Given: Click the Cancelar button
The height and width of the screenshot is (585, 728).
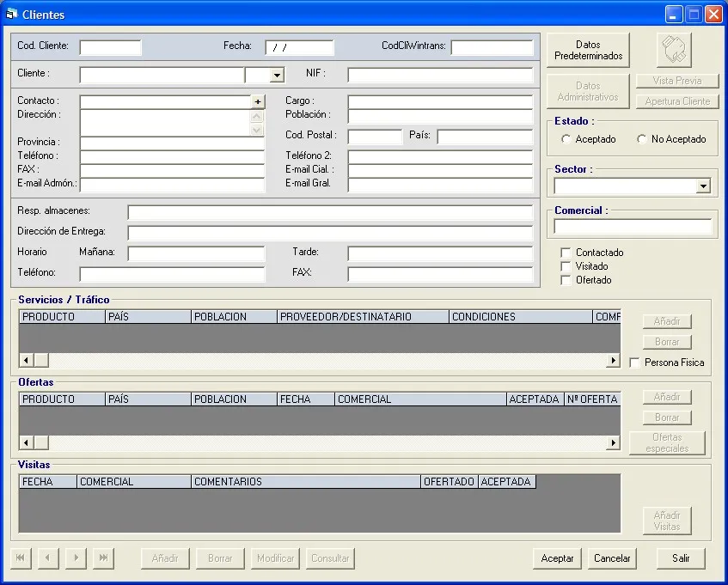Looking at the screenshot, I should point(612,558).
